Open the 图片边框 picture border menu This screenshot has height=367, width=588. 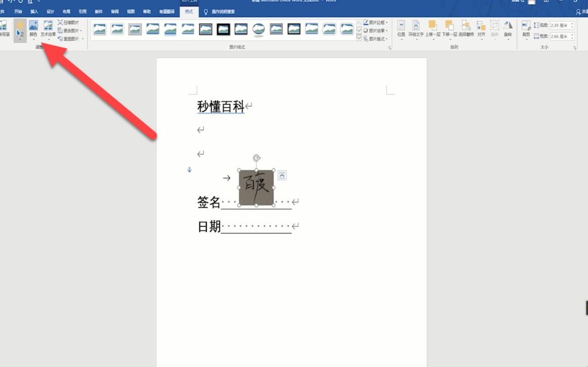click(x=376, y=23)
